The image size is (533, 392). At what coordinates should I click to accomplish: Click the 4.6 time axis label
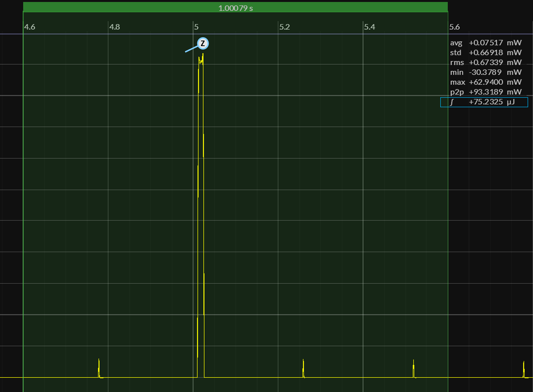(29, 27)
